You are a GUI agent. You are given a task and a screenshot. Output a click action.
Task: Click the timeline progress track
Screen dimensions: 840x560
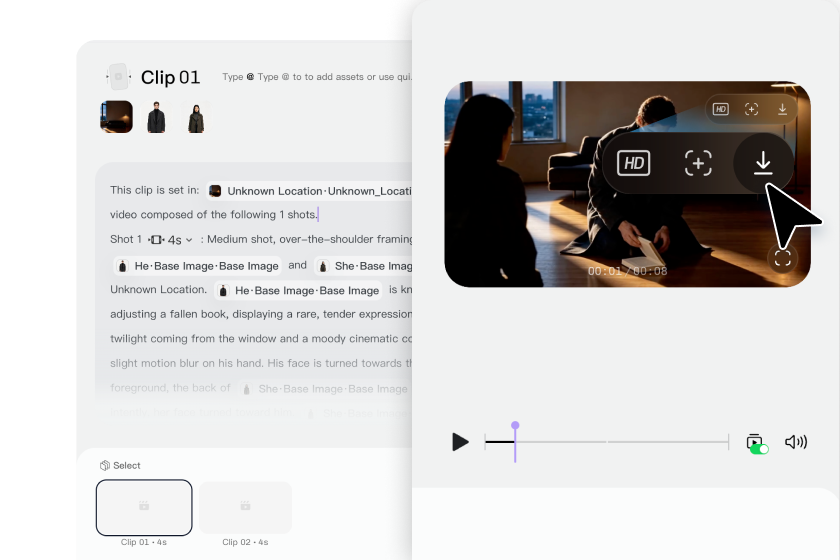[x=607, y=442]
